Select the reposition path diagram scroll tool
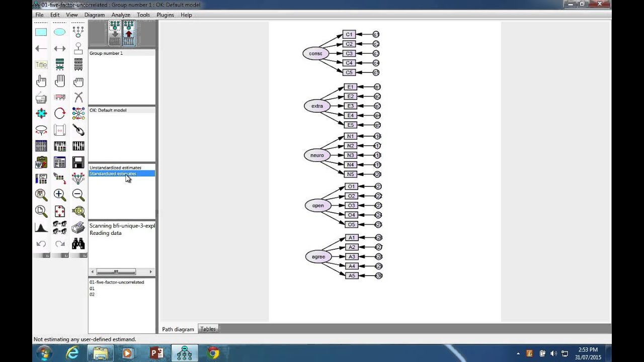The height and width of the screenshot is (362, 644). point(60,130)
